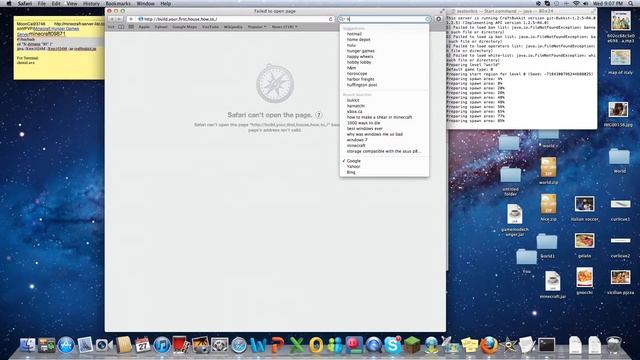
Task: Open the Safari settings gear button
Action: click(438, 19)
